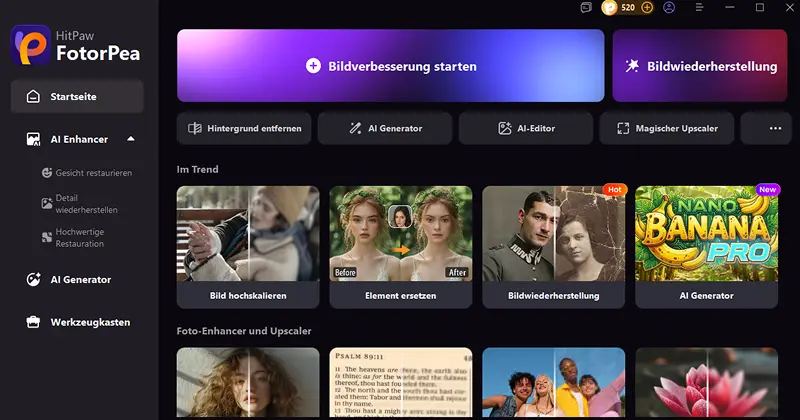Open the Bild hochskalieren card
This screenshot has width=800, height=420.
coord(248,247)
